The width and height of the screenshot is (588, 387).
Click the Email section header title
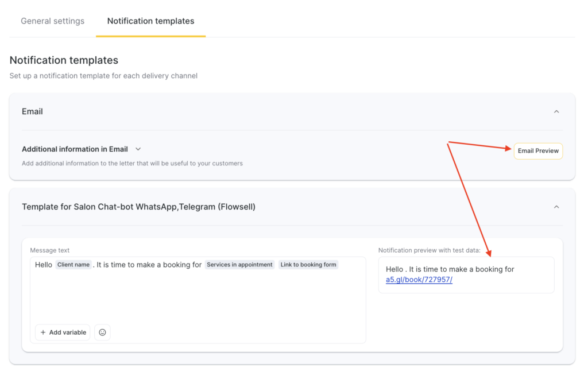pos(32,112)
